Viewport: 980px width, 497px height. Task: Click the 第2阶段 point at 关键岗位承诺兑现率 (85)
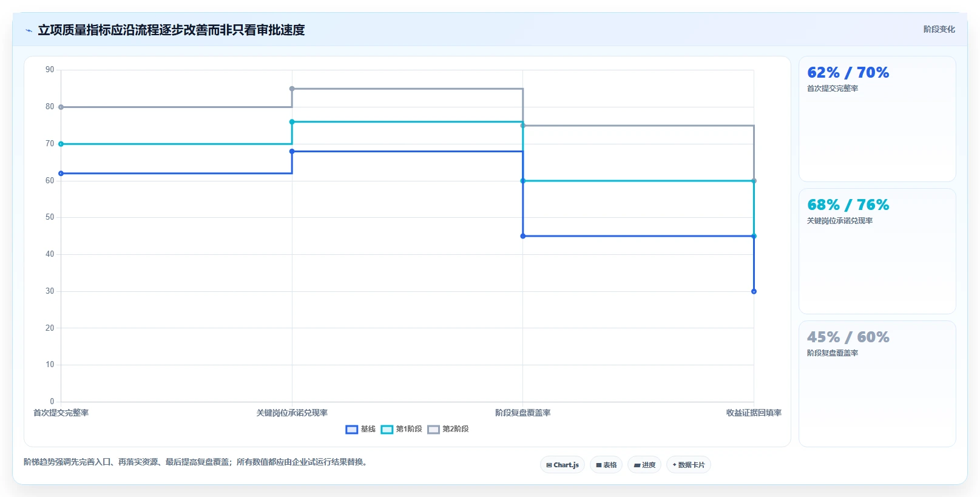pyautogui.click(x=292, y=89)
